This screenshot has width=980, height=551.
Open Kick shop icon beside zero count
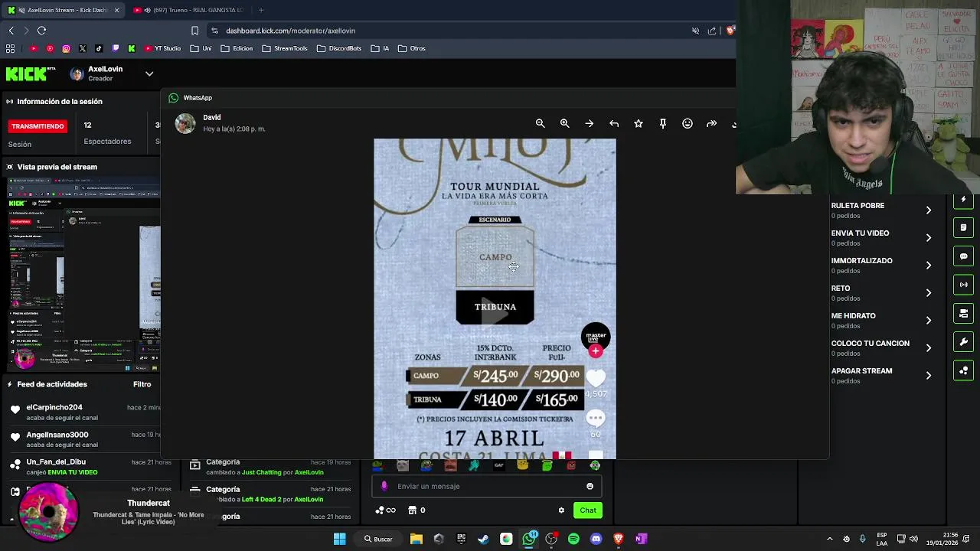pyautogui.click(x=412, y=510)
